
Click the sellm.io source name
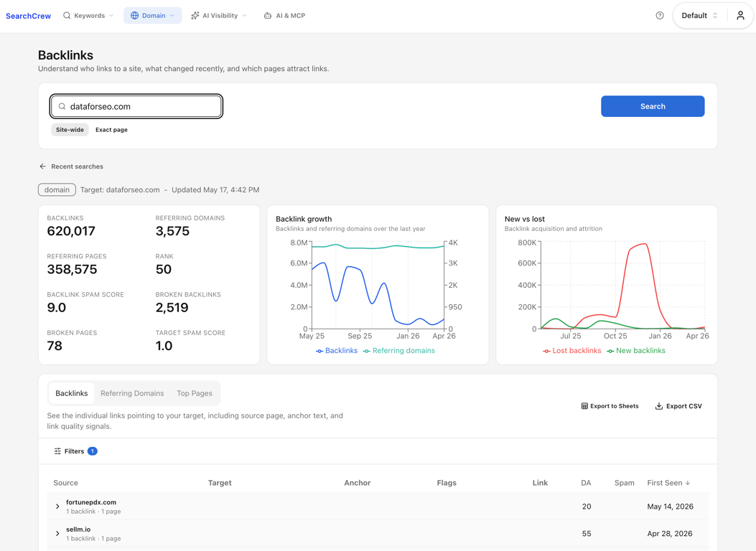78,529
